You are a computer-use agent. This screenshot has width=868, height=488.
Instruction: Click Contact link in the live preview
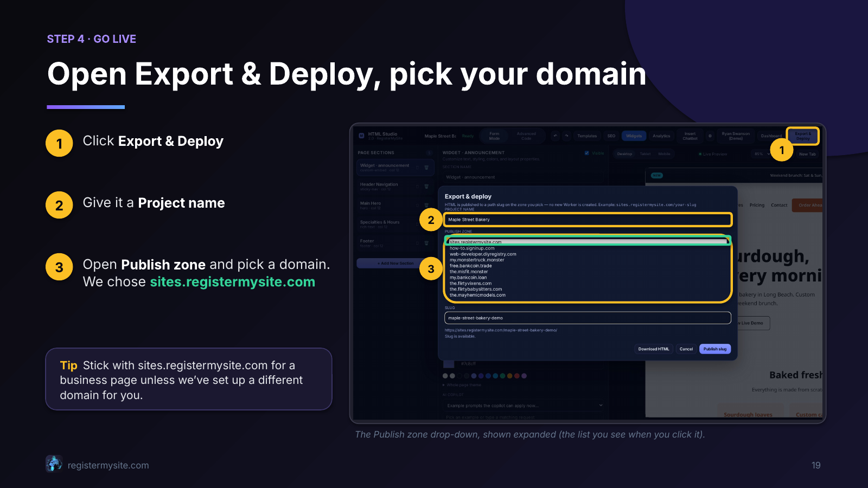[x=779, y=206]
